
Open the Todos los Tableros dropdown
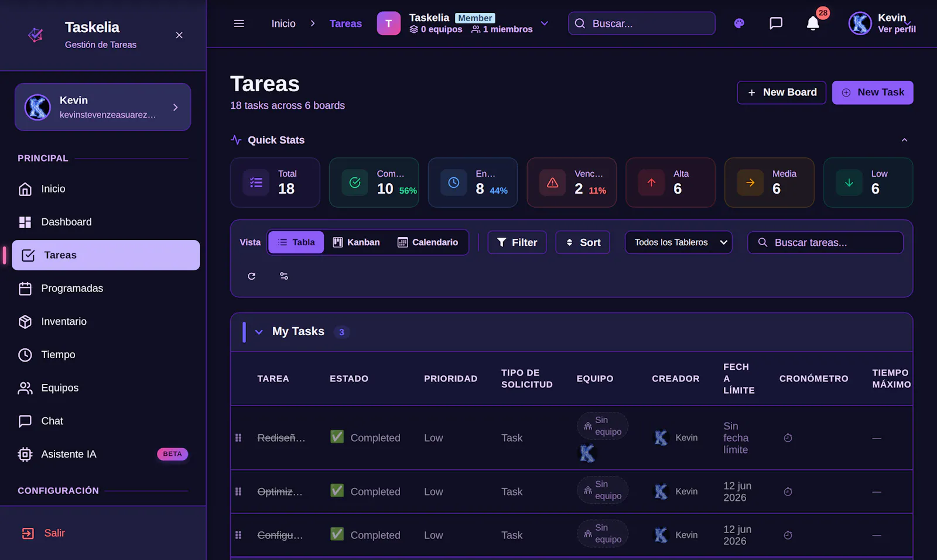[679, 242]
